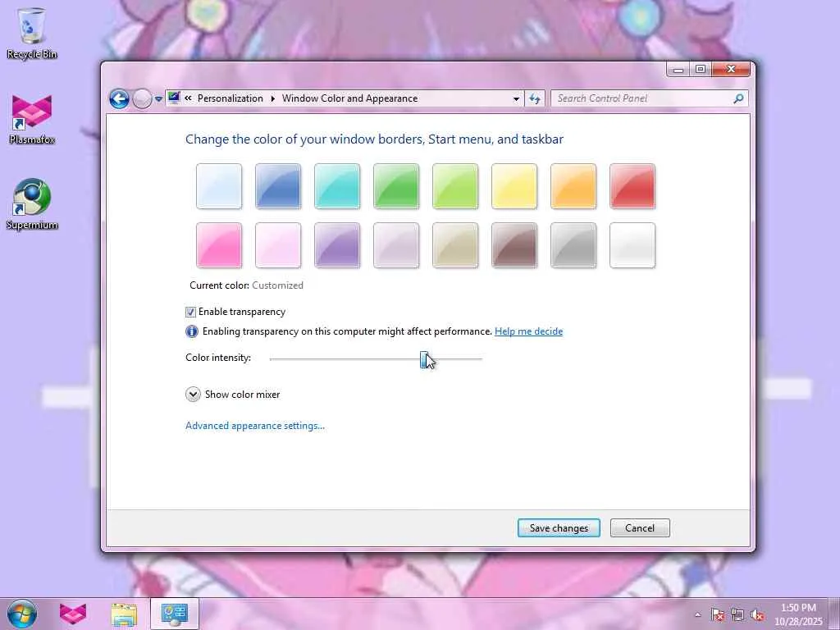Pick the yellow Sun swatch

(514, 186)
